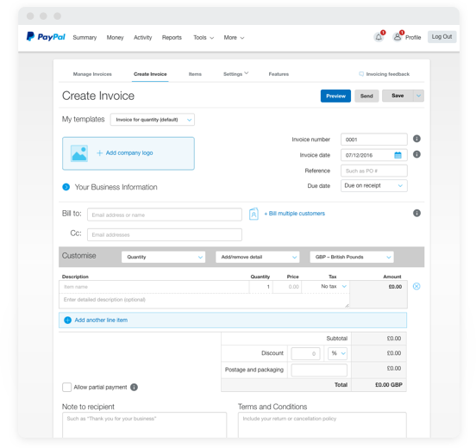Click the blue Preview button
The width and height of the screenshot is (476, 448).
335,96
